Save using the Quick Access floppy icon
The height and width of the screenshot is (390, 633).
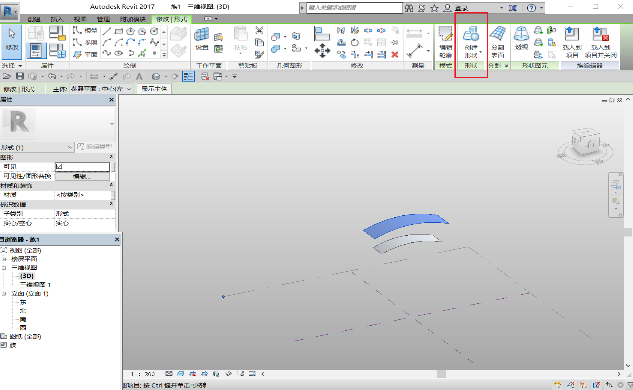(x=20, y=76)
